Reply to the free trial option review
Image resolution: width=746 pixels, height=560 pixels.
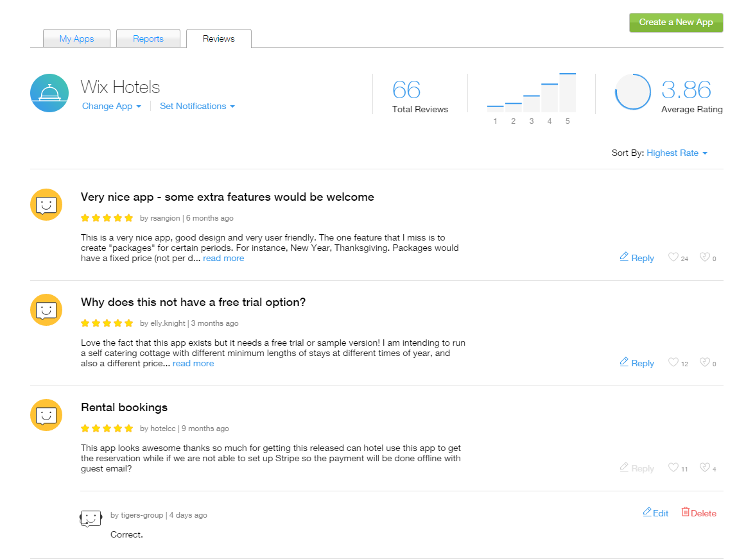pos(637,362)
